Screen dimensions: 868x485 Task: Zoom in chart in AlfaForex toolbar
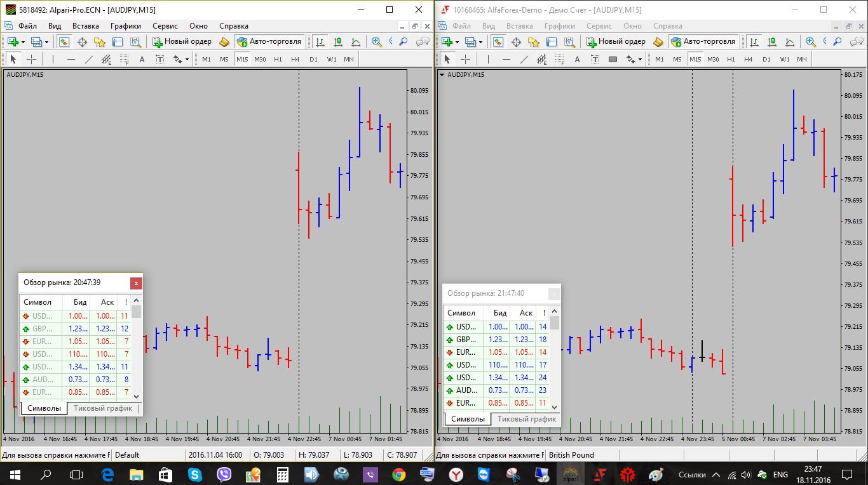click(811, 41)
